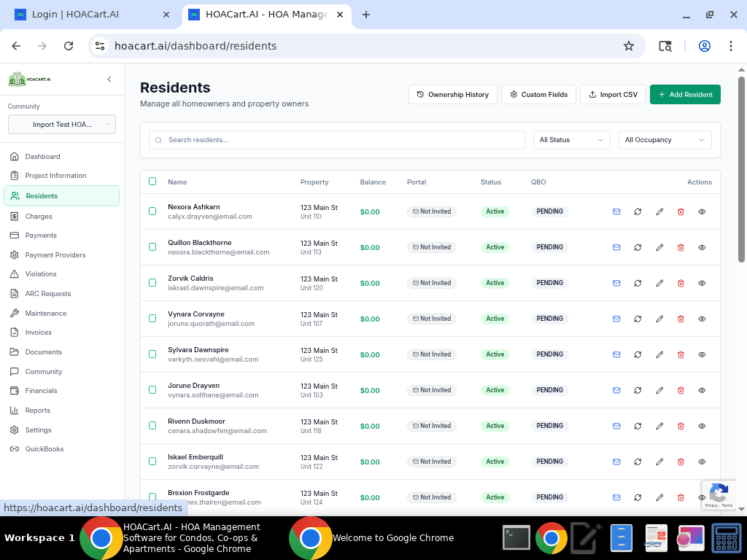The height and width of the screenshot is (560, 747).
Task: Open the QuickBooks section in the sidebar
Action: tap(42, 448)
